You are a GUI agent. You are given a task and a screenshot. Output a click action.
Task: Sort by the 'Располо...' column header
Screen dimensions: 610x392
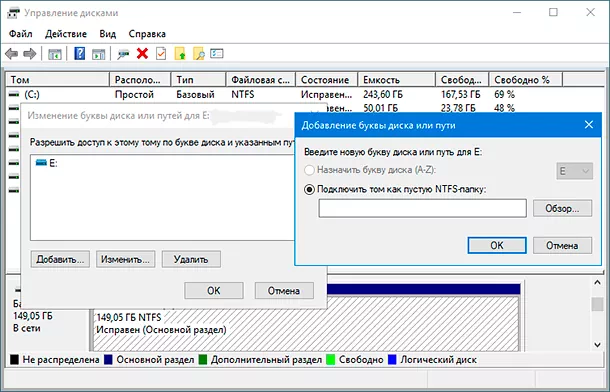tap(140, 80)
